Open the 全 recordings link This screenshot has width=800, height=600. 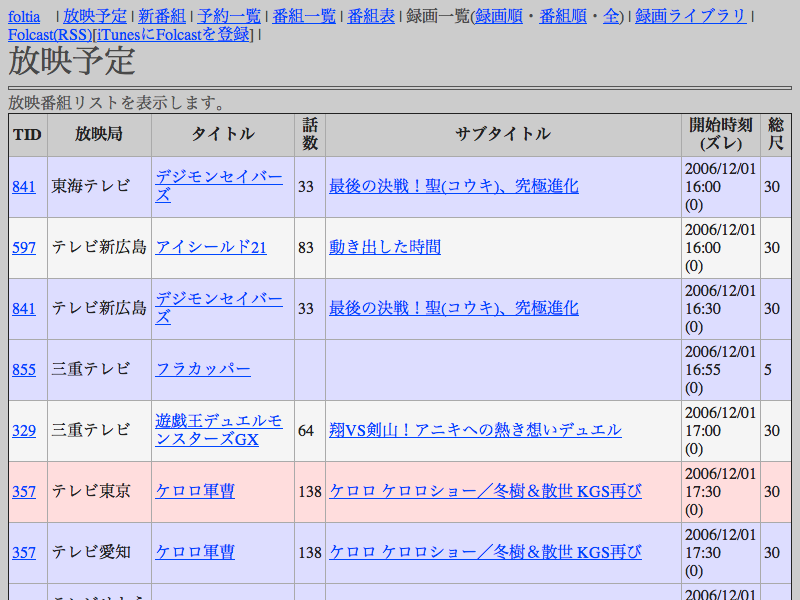610,16
